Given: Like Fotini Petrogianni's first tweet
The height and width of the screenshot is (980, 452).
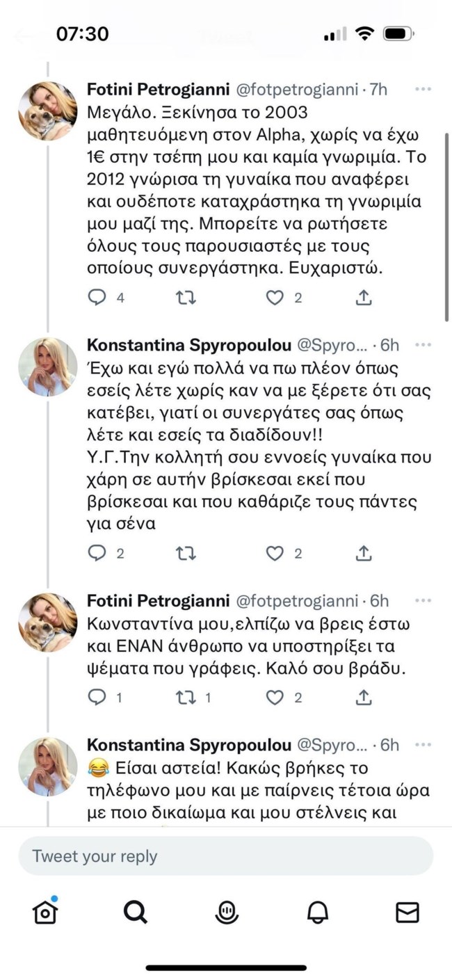Looking at the screenshot, I should [x=276, y=298].
